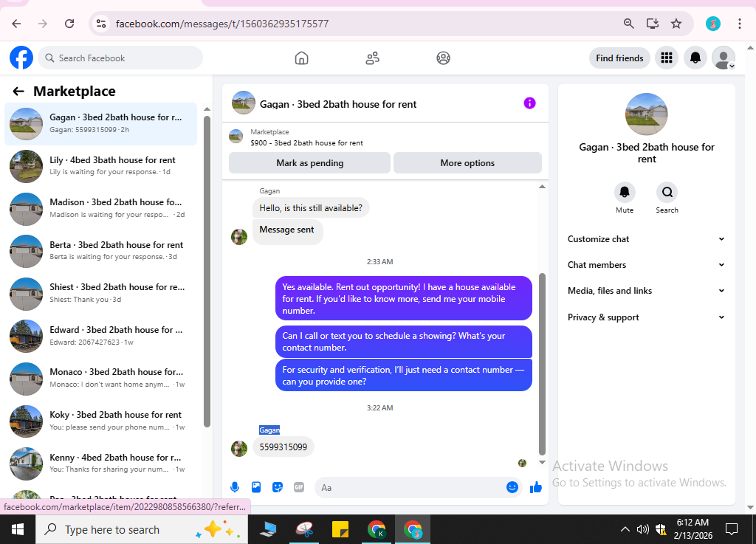
Task: Open the Chrome three-dot menu
Action: [x=739, y=24]
